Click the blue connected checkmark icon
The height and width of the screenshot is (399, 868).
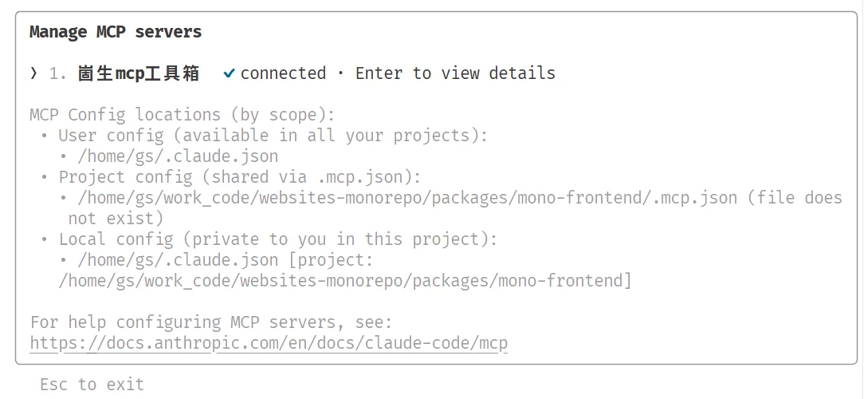point(229,73)
